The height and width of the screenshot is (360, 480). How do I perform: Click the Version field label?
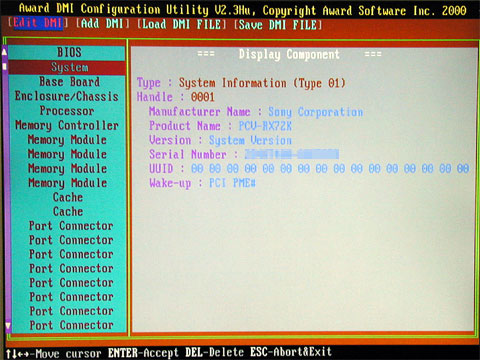[170, 140]
